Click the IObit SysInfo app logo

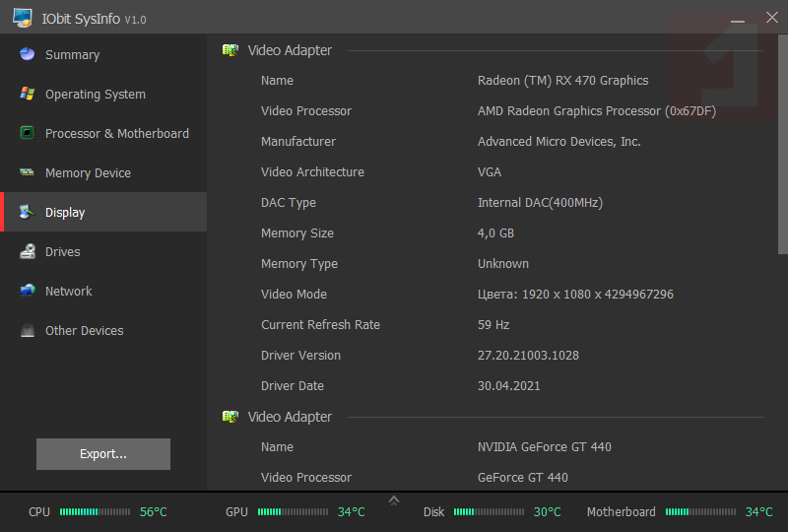pos(22,18)
